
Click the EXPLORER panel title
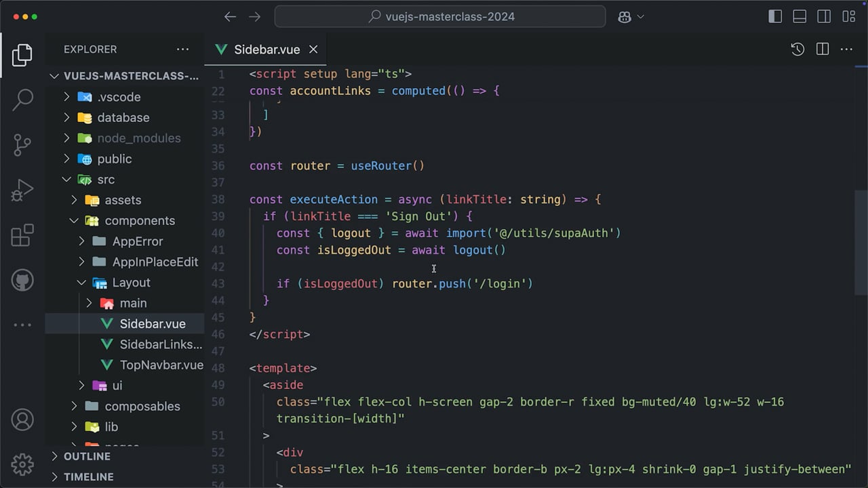[x=90, y=49]
